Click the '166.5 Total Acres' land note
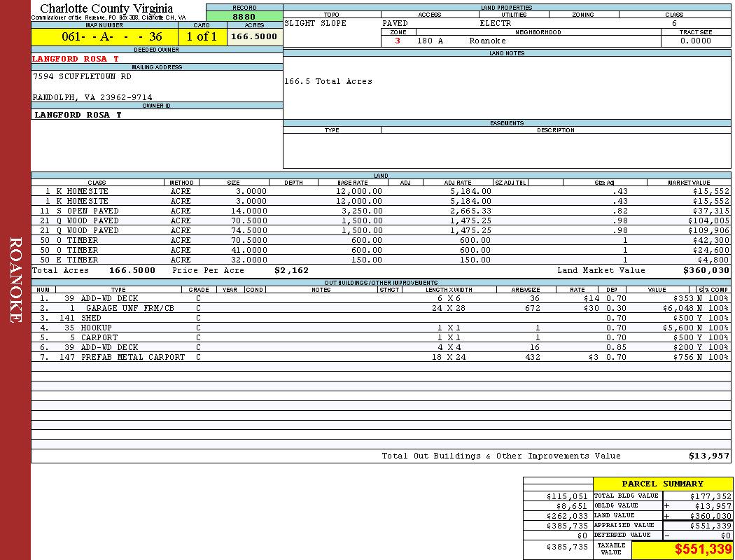The image size is (735, 560). pos(328,81)
